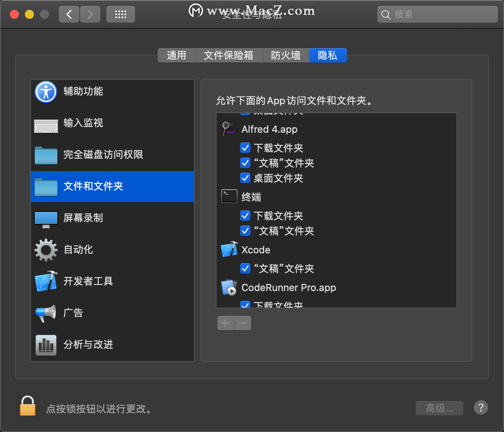Select the 隐私 tab

click(327, 55)
